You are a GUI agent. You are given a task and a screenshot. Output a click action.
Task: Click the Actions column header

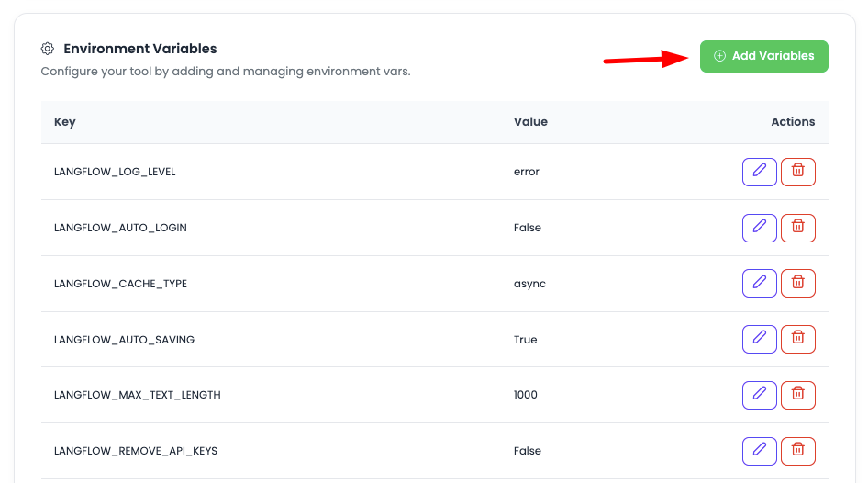793,122
